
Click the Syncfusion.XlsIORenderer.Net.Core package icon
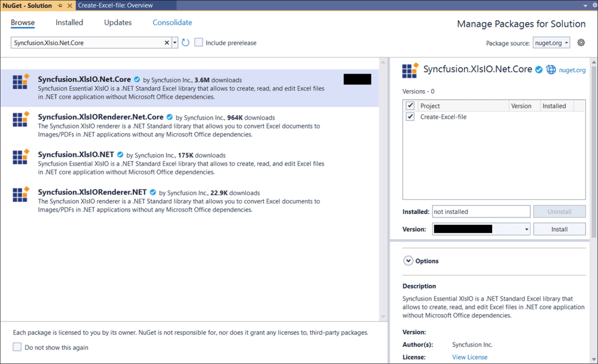click(21, 120)
